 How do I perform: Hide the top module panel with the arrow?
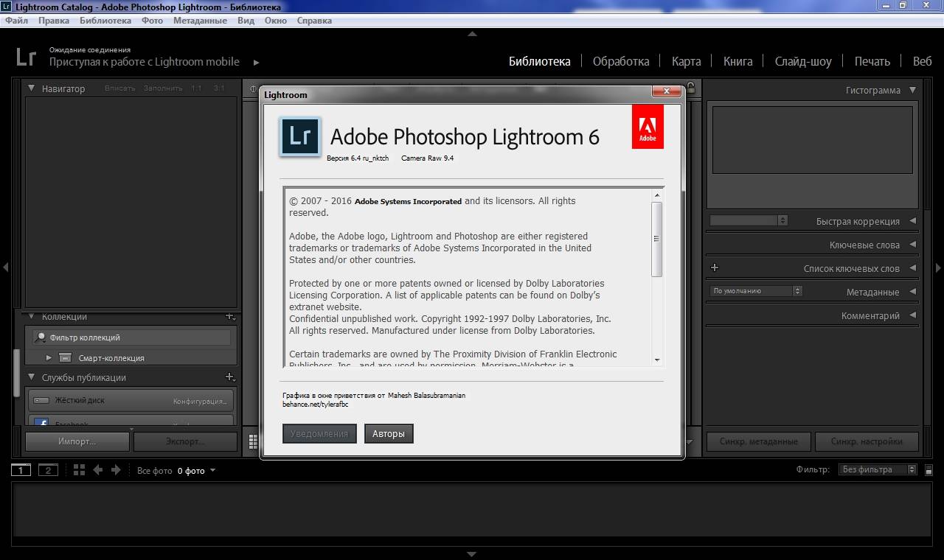point(472,34)
